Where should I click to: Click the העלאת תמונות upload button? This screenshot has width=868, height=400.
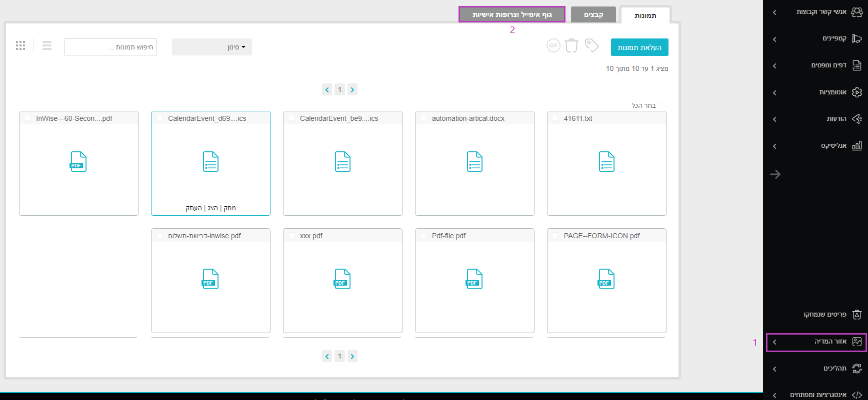click(x=639, y=47)
